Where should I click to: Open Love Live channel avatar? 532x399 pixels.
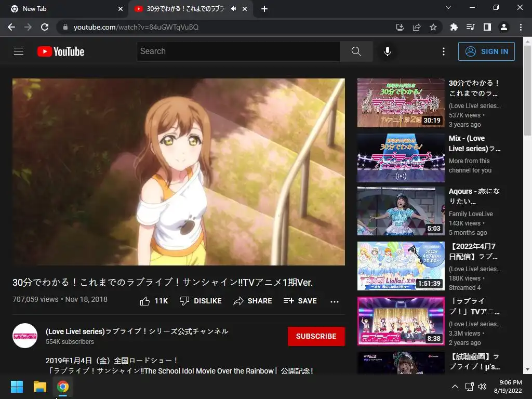pyautogui.click(x=25, y=336)
